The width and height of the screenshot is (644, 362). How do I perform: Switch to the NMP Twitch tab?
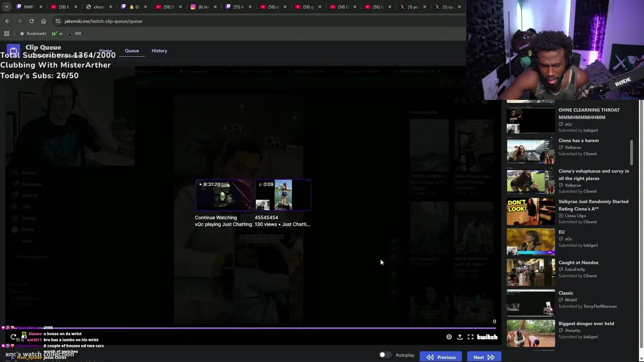(x=25, y=7)
